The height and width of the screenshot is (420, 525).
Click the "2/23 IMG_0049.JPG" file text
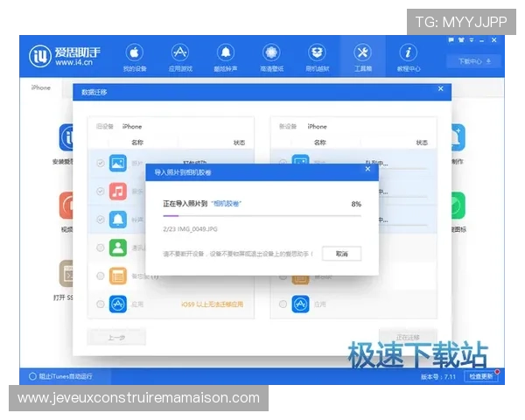pos(190,229)
